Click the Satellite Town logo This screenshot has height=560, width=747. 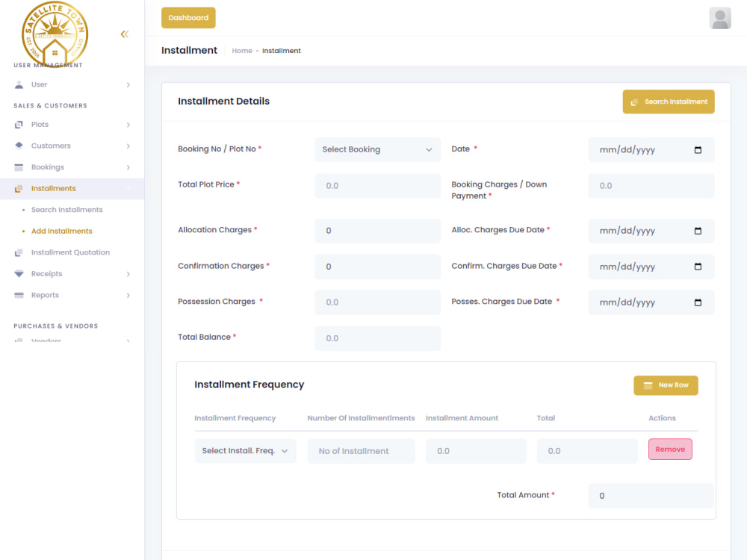coord(55,34)
